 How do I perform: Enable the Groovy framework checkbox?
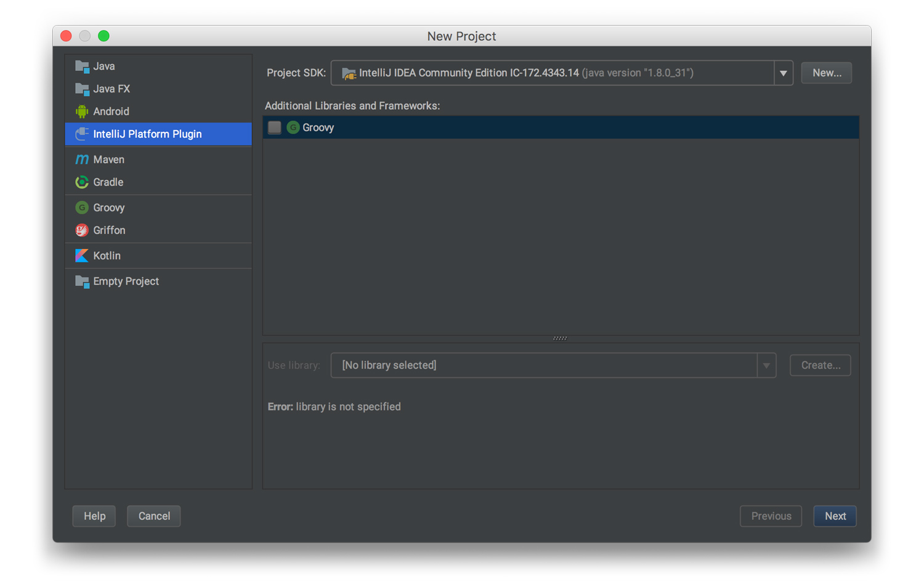tap(275, 128)
